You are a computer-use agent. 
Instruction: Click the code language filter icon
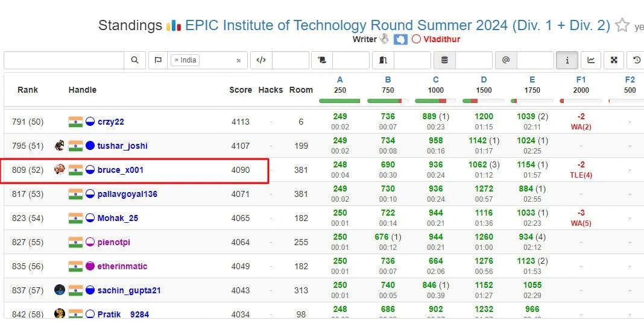261,60
